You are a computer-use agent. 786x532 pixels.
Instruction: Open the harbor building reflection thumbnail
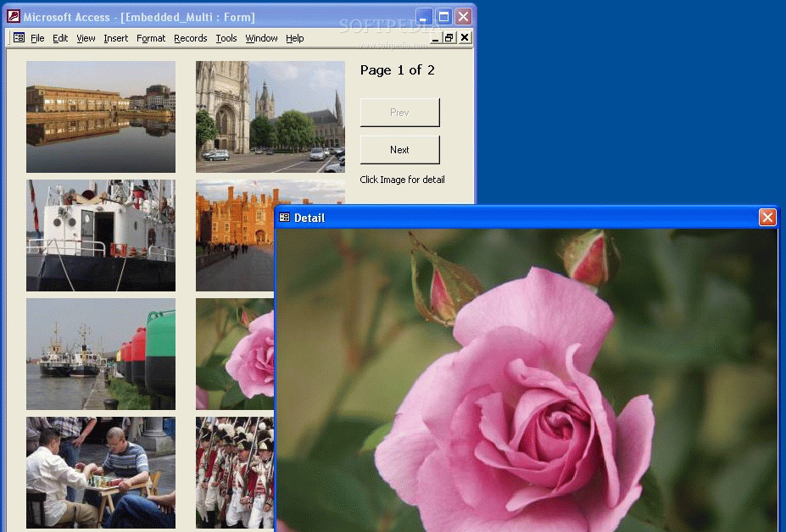[x=101, y=117]
